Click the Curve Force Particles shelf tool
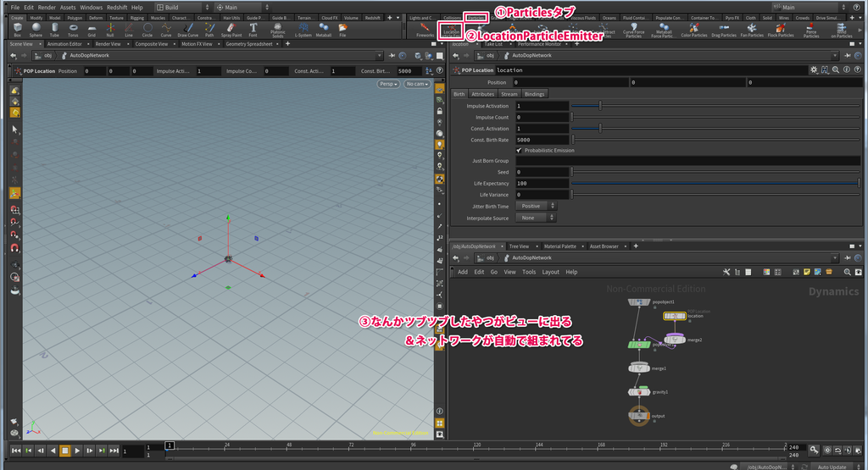 (x=633, y=30)
